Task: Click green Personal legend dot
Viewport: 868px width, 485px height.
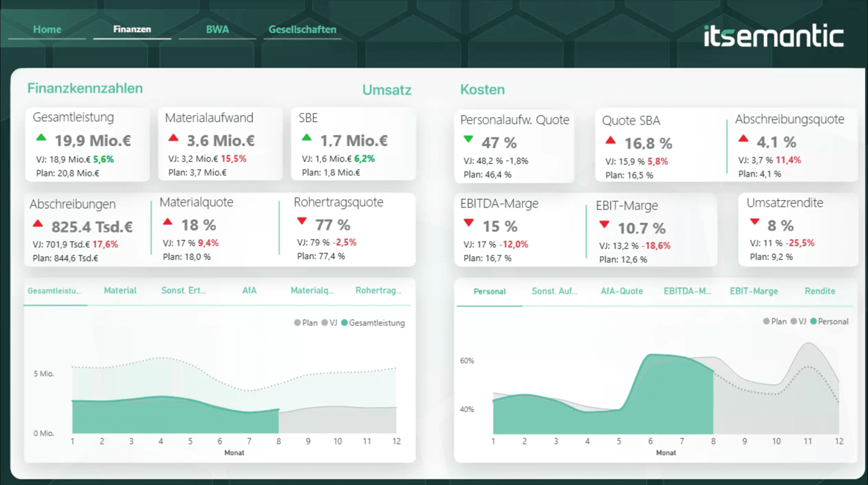Action: click(x=814, y=321)
